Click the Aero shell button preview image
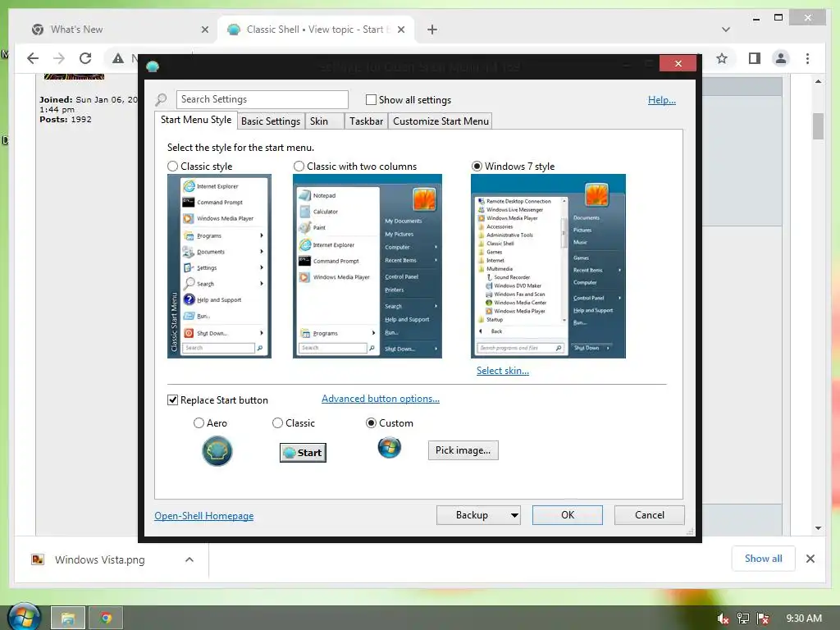The height and width of the screenshot is (630, 840). point(217,450)
